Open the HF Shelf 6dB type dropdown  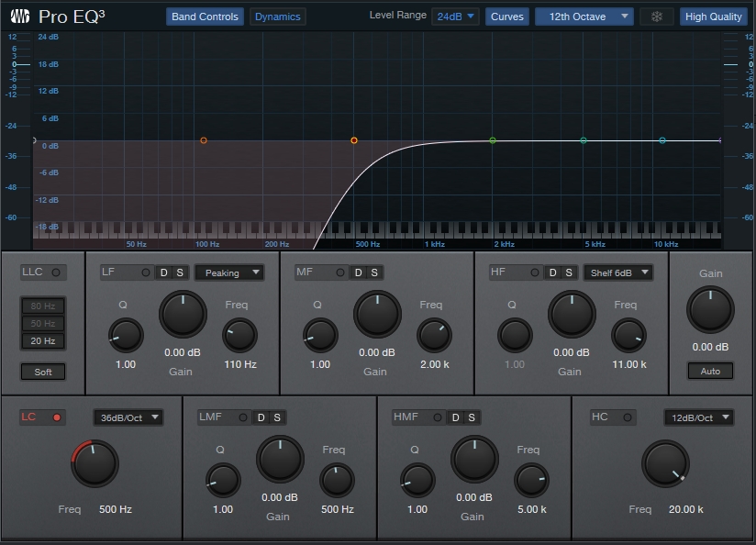point(617,273)
